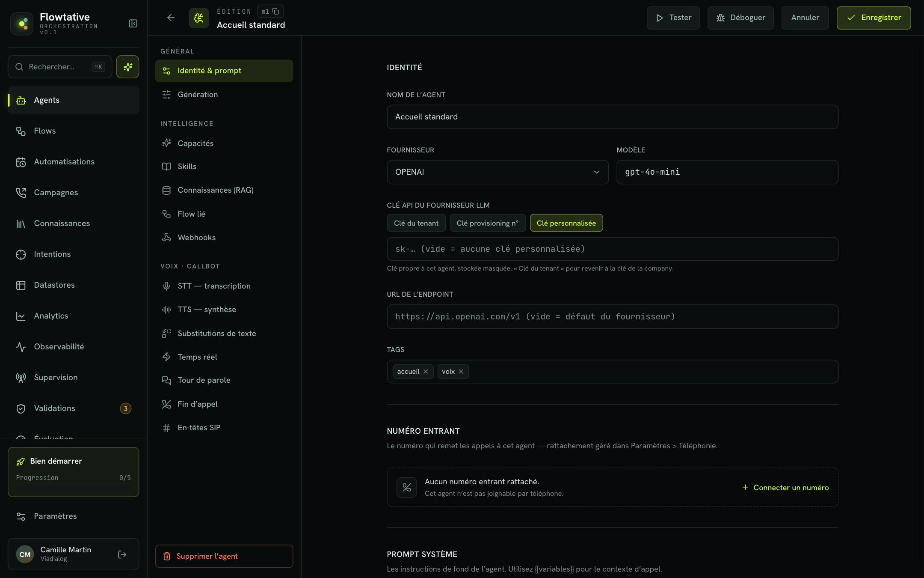This screenshot has height=578, width=924.
Task: Click the Annuler button
Action: tap(805, 18)
